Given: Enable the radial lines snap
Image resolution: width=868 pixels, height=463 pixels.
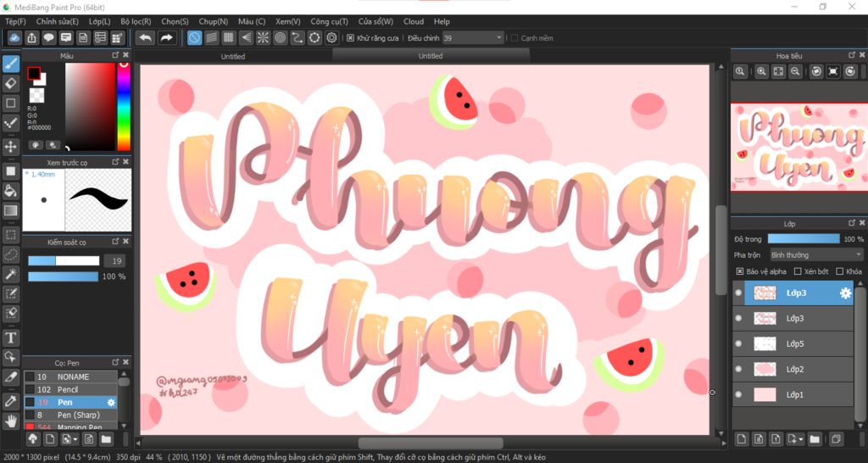Looking at the screenshot, I should pos(263,37).
